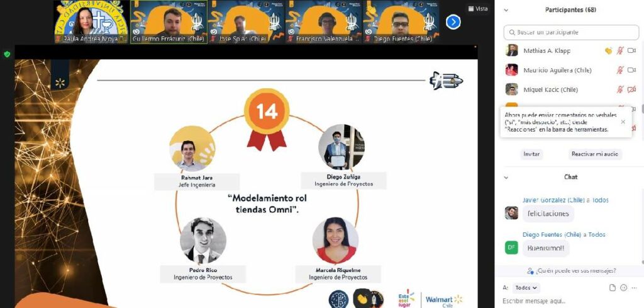Click Mathias A. Klapp's muted microphone icon
Viewport: 644px width, 308px height.
coord(620,50)
